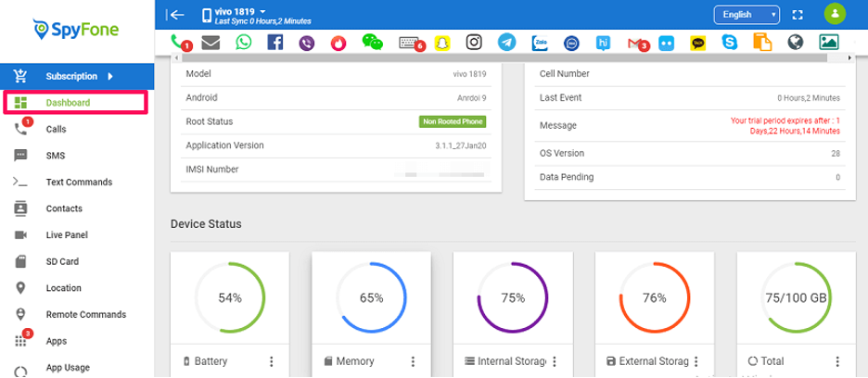
Task: Open the globe browser history icon
Action: [x=795, y=43]
